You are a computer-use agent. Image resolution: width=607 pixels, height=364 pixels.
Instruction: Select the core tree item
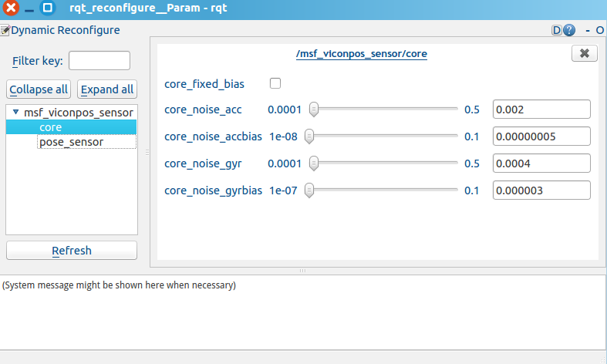pos(71,127)
